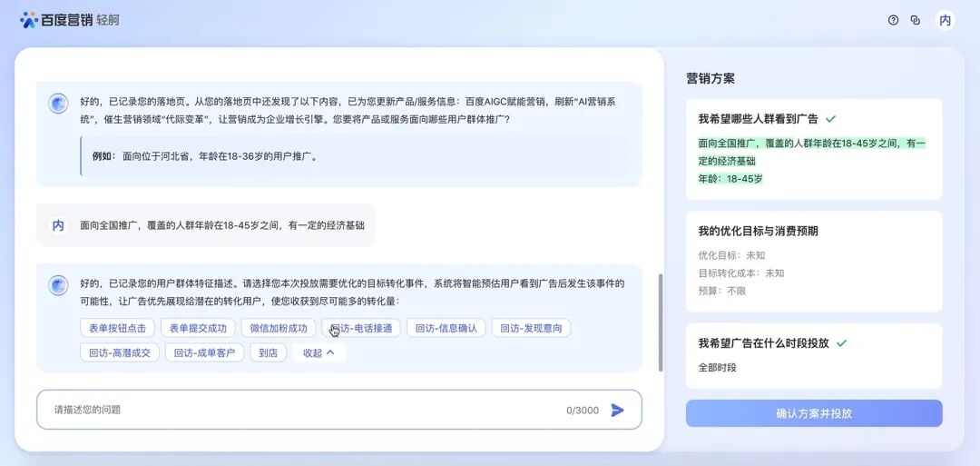Screen dimensions: 980x466
Task: Click the bot avatar beside landing page message
Action: (59, 104)
